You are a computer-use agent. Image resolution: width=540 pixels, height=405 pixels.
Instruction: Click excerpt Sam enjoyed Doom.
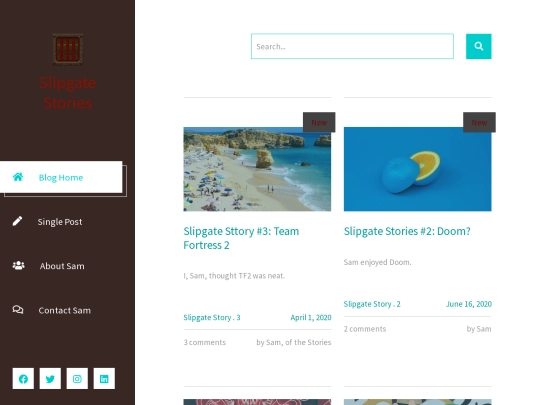pyautogui.click(x=377, y=262)
